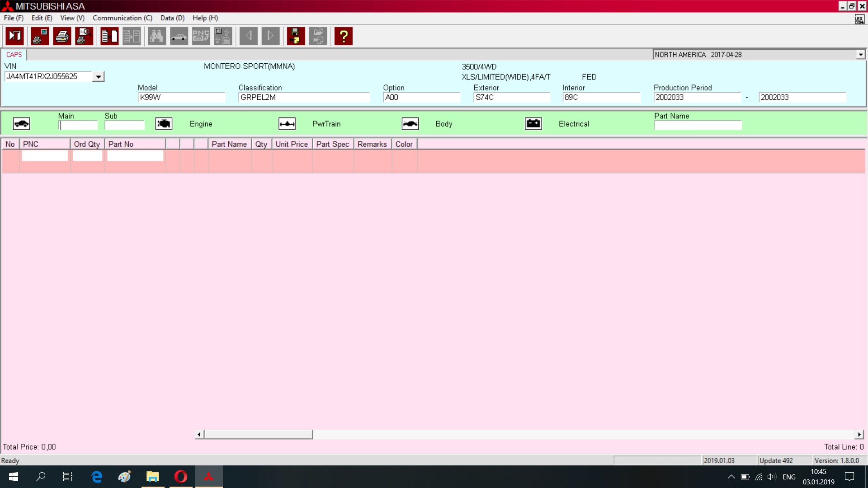The image size is (868, 488).
Task: Open the Communication (C) menu
Action: coord(122,18)
